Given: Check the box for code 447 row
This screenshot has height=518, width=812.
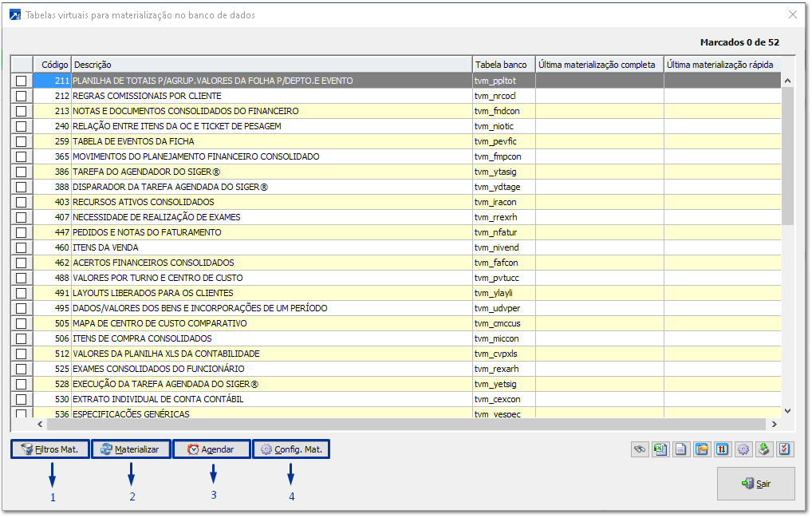Looking at the screenshot, I should (x=22, y=232).
